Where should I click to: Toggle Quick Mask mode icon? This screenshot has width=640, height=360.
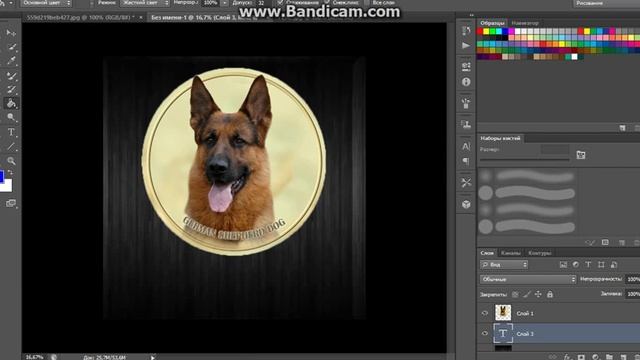click(11, 203)
